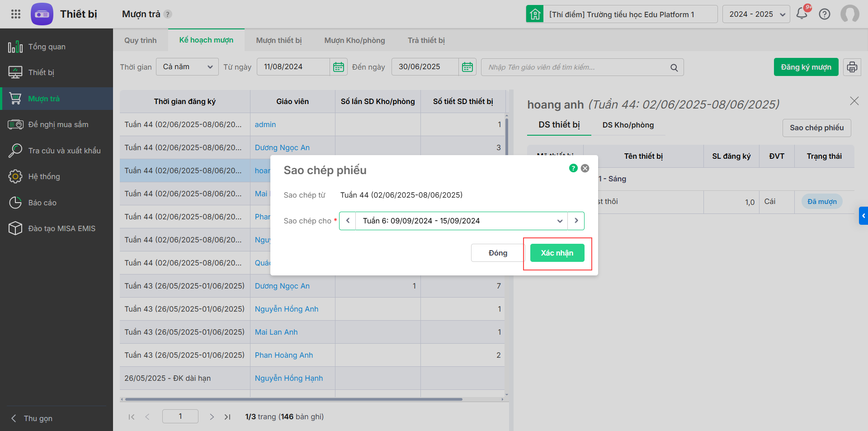Go to first page of records
The image size is (868, 431).
[132, 417]
